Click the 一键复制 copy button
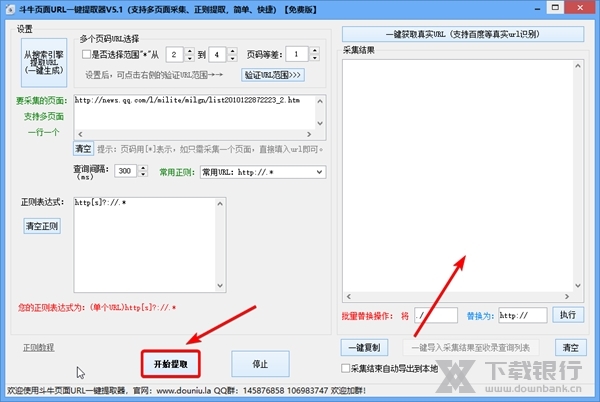This screenshot has height=402, width=600. tap(364, 347)
